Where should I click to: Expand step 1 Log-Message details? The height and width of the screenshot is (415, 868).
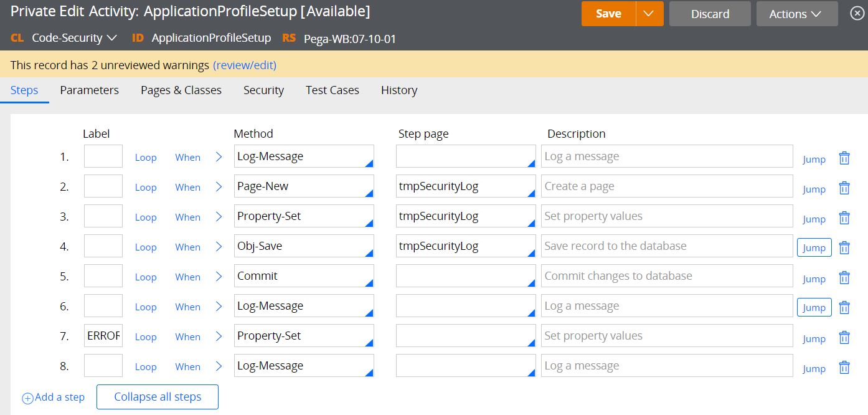point(219,157)
